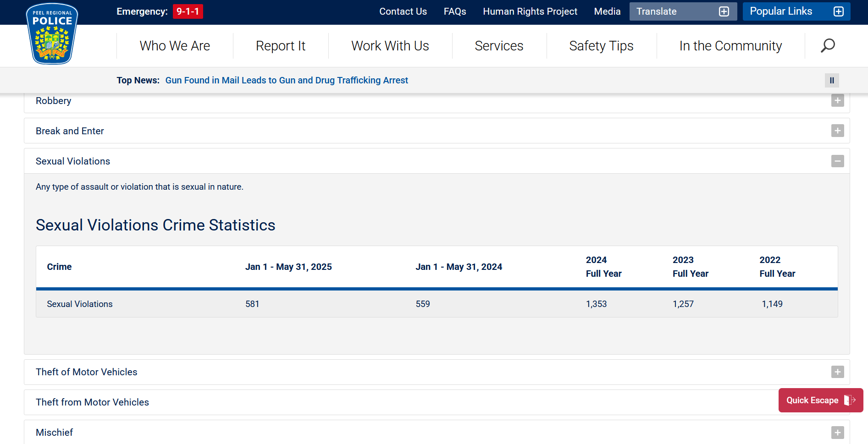The height and width of the screenshot is (444, 868).
Task: Open the In the Community menu
Action: [x=731, y=46]
